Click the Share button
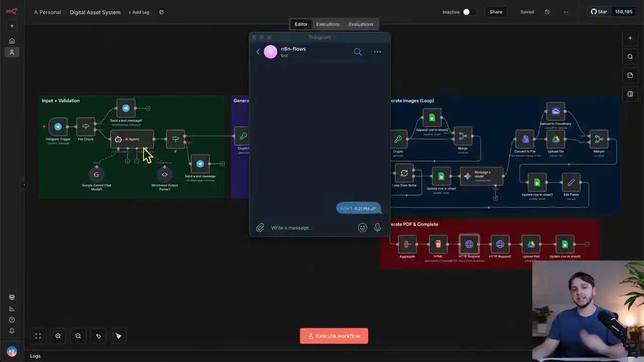 [496, 12]
